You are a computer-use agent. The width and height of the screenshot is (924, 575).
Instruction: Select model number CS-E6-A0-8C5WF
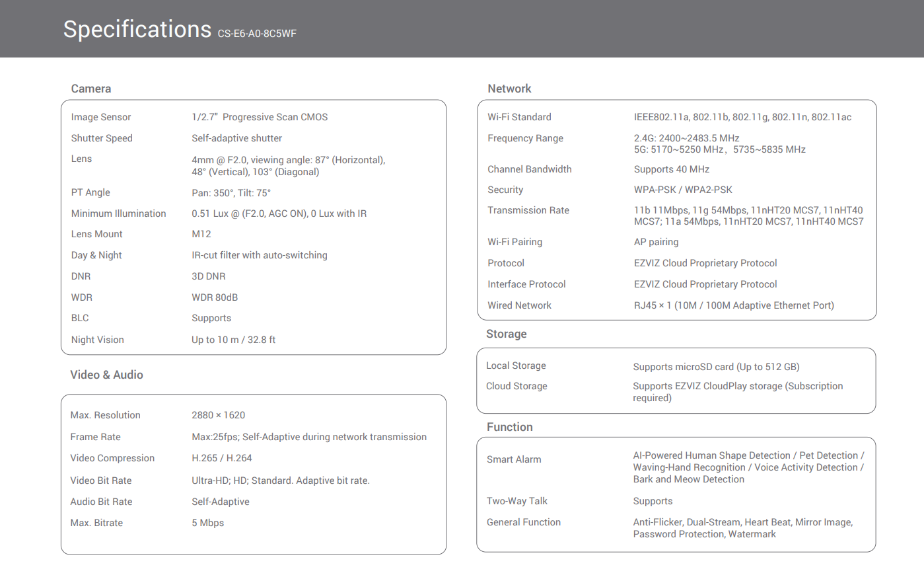tap(257, 34)
